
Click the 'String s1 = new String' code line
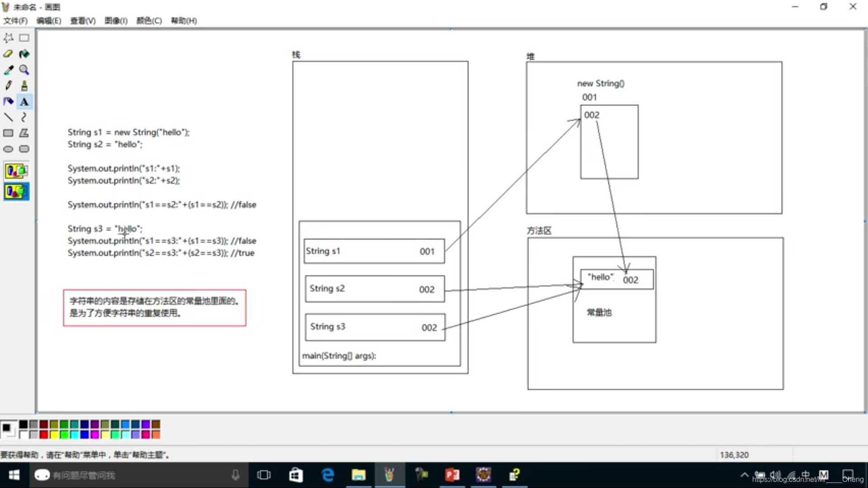128,132
